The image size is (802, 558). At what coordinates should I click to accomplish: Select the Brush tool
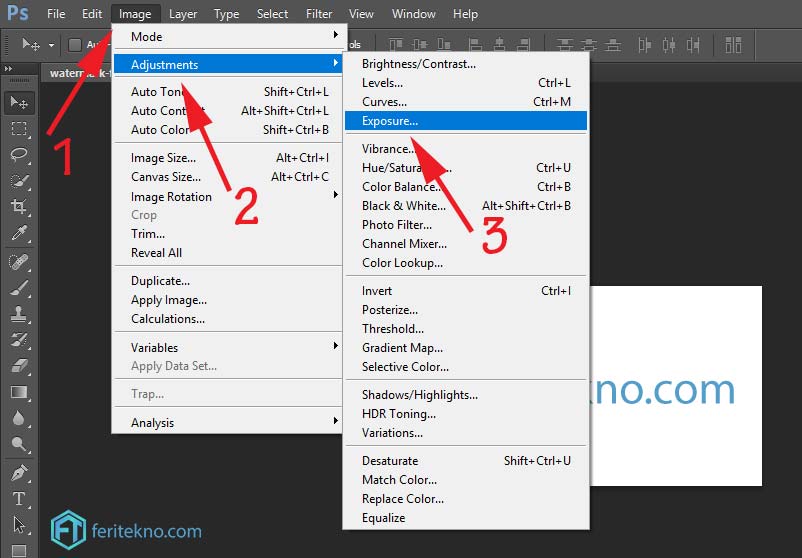coord(19,288)
